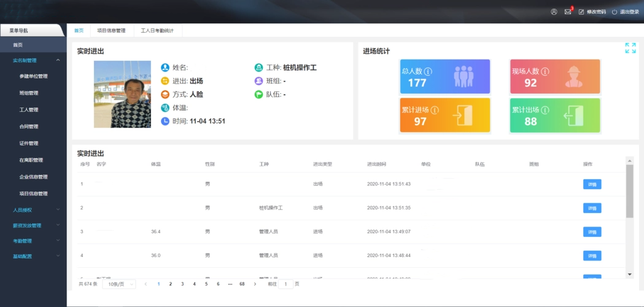Switch to the 工人日考勤统计 tab
The image size is (644, 307).
157,30
